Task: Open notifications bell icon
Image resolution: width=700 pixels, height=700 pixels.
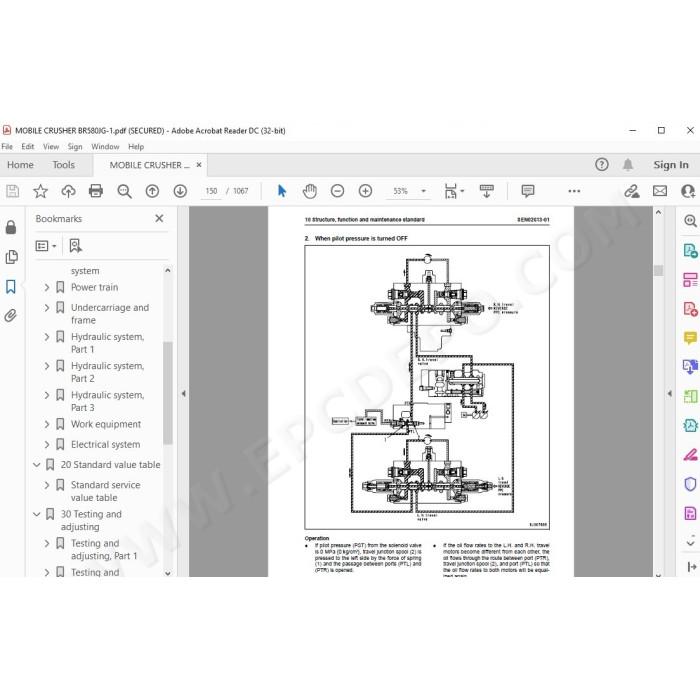Action: [628, 165]
